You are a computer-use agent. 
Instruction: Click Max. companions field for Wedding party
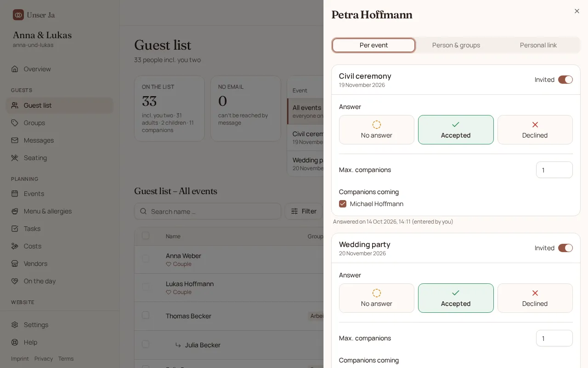(x=554, y=338)
